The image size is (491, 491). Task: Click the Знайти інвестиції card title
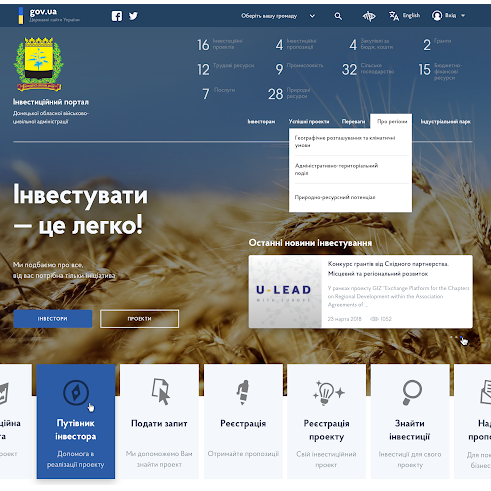(410, 430)
